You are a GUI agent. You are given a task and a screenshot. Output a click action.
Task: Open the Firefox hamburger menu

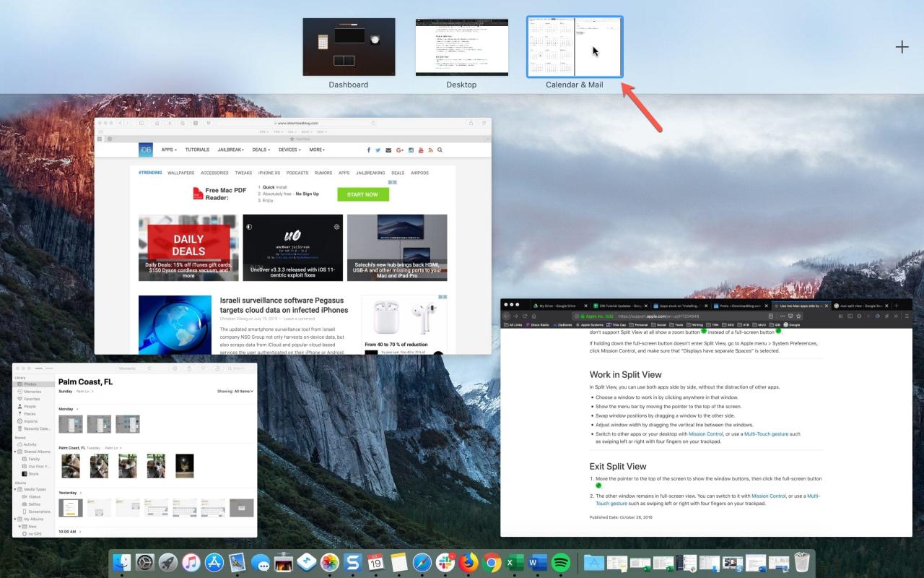click(905, 316)
